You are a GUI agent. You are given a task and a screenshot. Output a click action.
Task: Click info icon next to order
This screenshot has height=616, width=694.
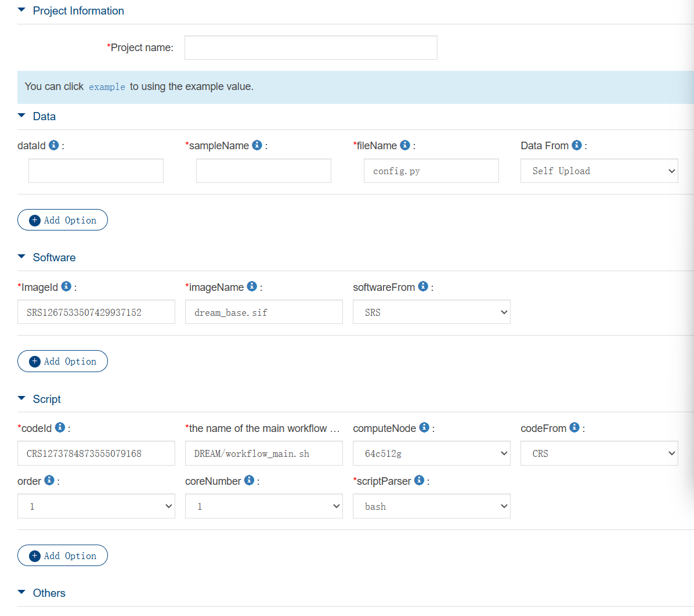click(49, 480)
